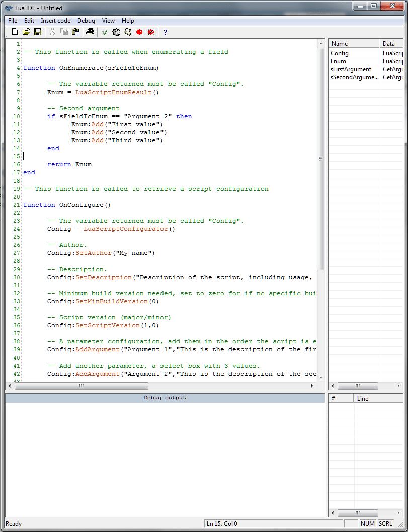Click the Debug output panel header

click(165, 398)
